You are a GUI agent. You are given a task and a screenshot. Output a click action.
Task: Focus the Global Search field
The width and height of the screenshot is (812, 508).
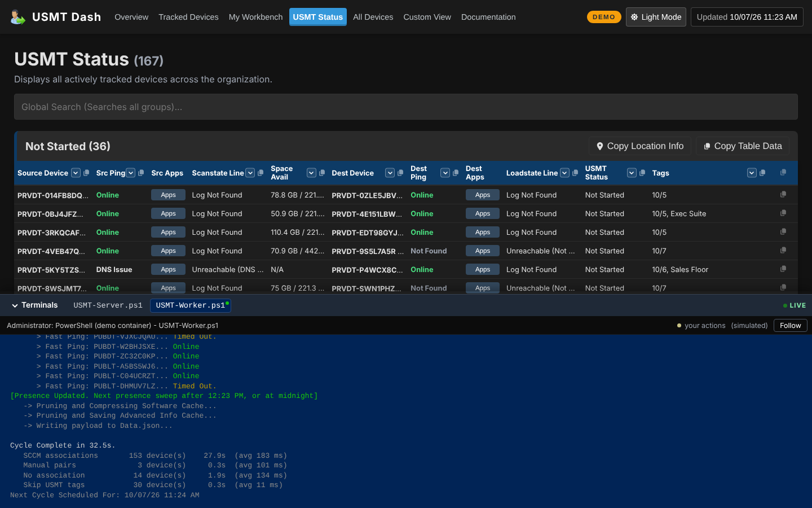406,107
